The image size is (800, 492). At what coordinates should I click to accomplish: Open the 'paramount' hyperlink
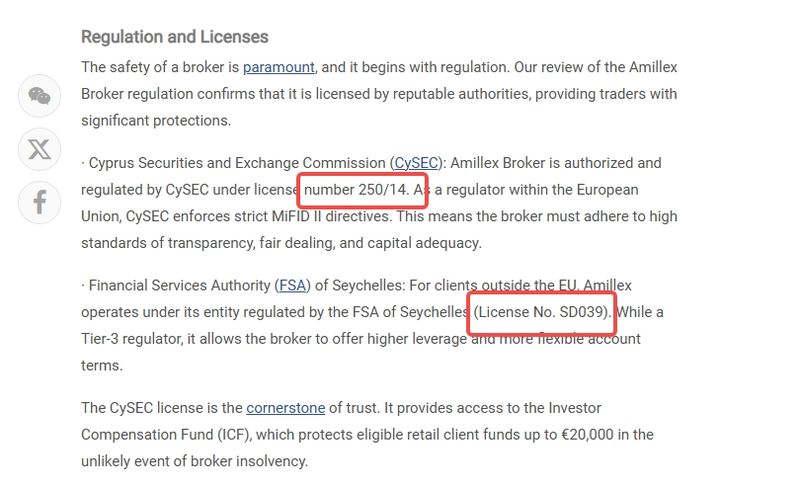(279, 67)
